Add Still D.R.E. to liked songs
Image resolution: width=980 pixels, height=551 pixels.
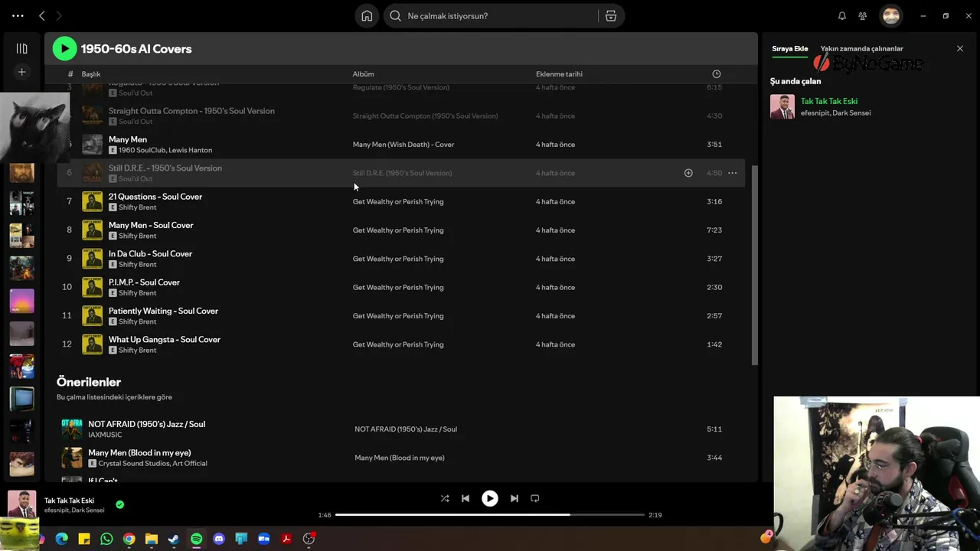[688, 173]
